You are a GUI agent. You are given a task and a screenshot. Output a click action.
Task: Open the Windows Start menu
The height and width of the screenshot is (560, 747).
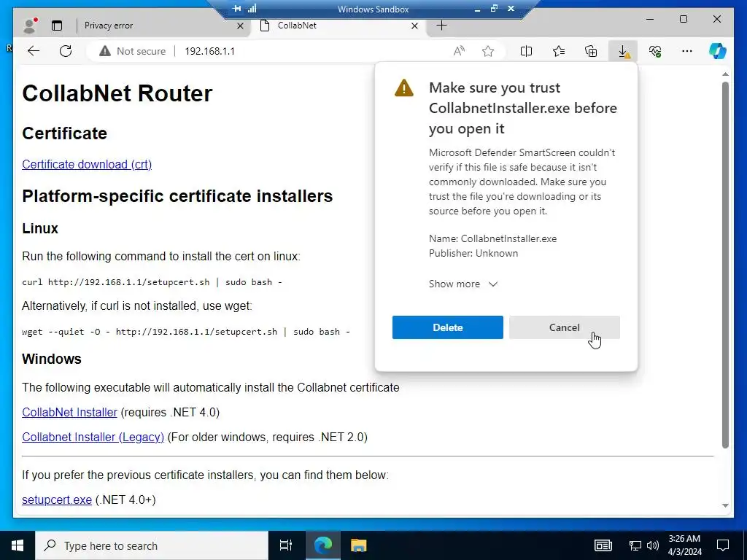(x=18, y=545)
